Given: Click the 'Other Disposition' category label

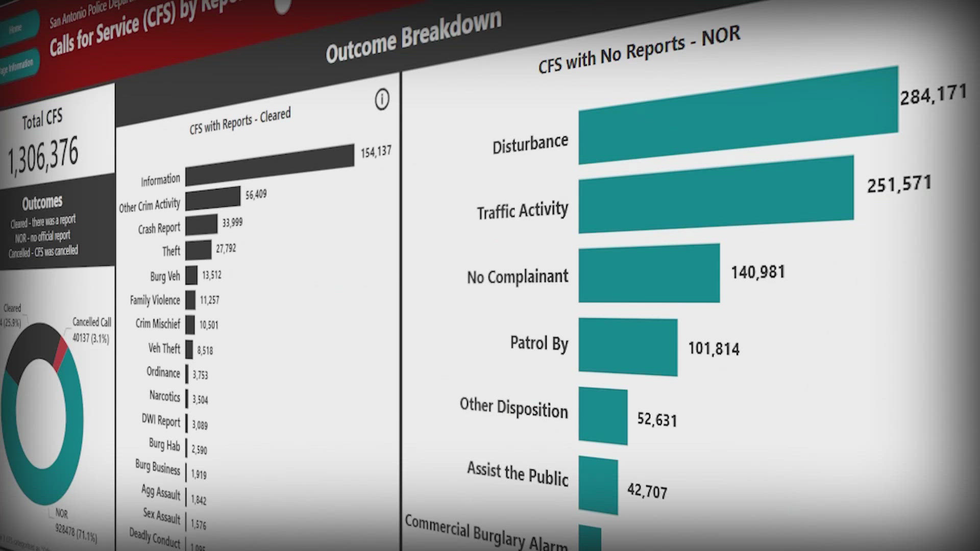Looking at the screenshot, I should (x=513, y=408).
